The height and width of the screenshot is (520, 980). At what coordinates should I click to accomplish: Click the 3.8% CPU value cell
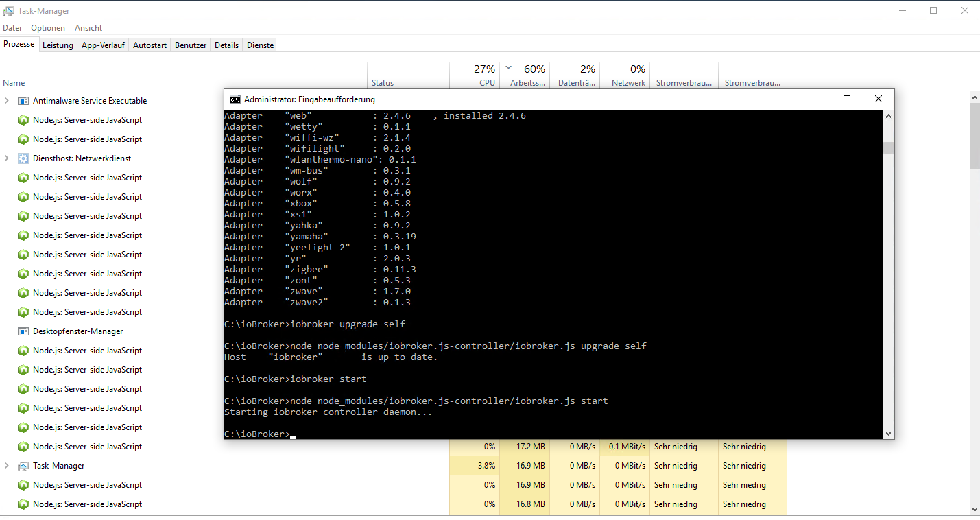[475, 466]
